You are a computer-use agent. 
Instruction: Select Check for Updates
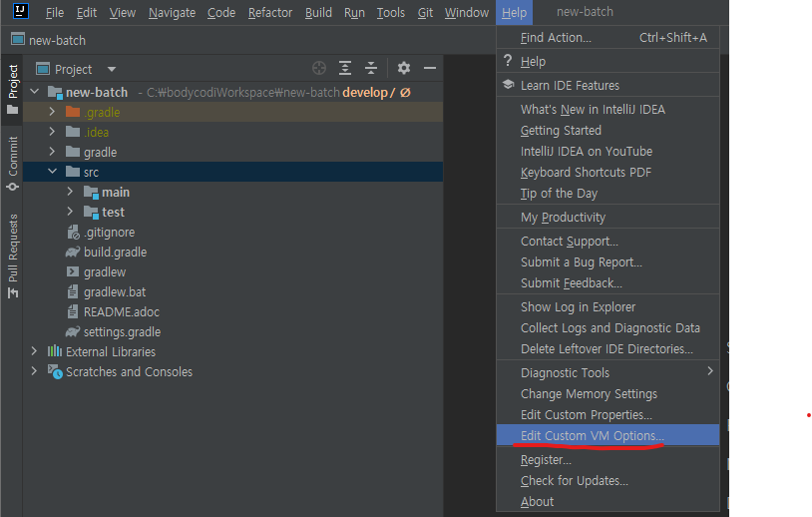click(x=608, y=480)
